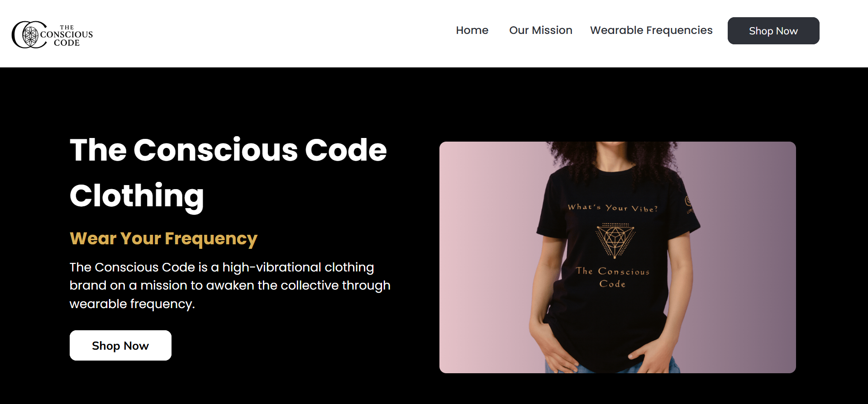The width and height of the screenshot is (868, 404).
Task: Click the gold "Wear Your Frequency" tagline
Action: [163, 238]
